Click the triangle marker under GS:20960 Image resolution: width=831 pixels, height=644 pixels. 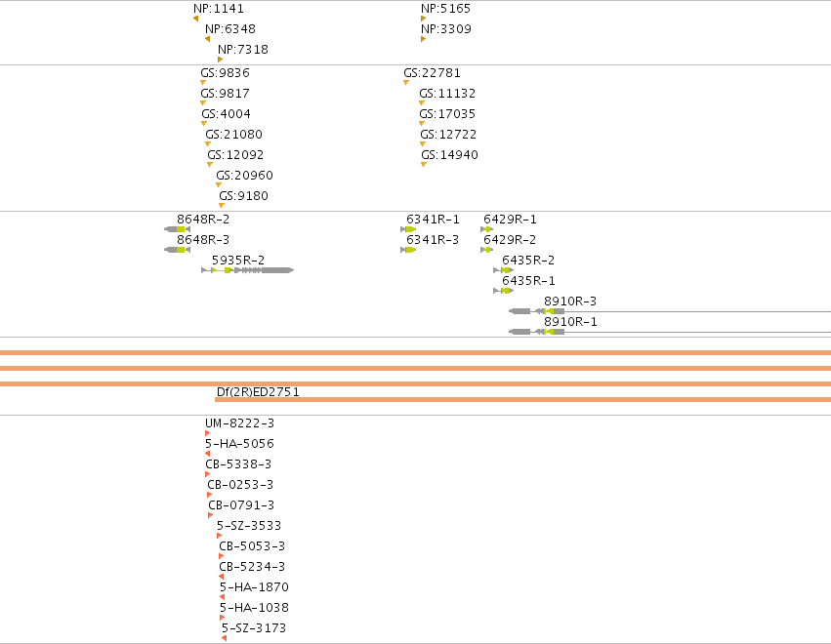tap(219, 185)
